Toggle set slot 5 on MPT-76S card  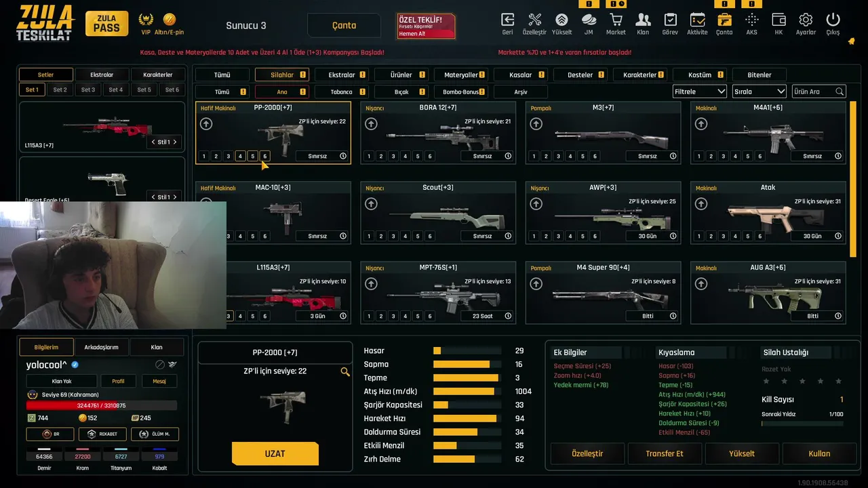click(418, 316)
